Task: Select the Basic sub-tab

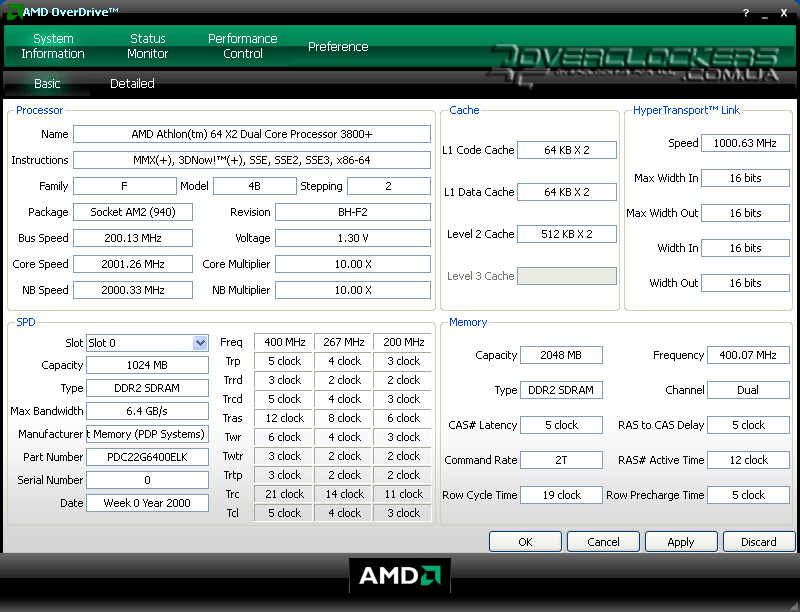Action: 47,84
